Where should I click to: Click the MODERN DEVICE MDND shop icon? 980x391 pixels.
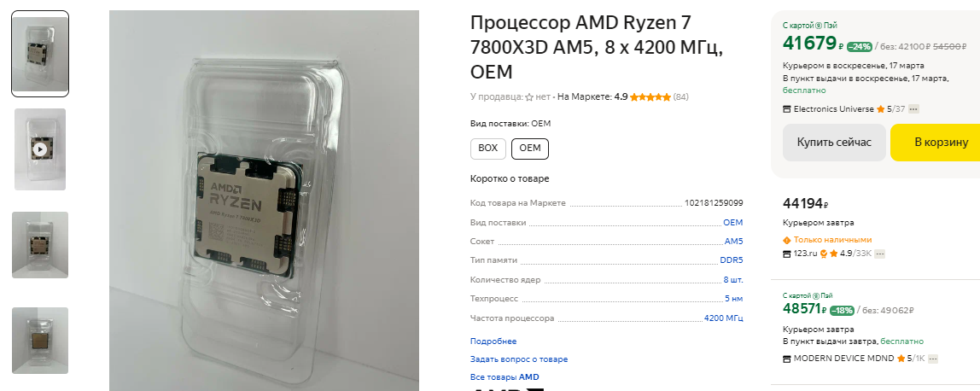coord(787,358)
